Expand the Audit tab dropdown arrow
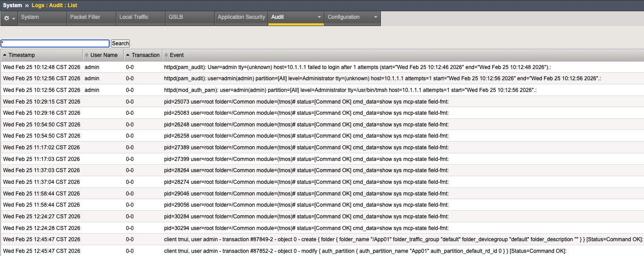 (x=319, y=17)
